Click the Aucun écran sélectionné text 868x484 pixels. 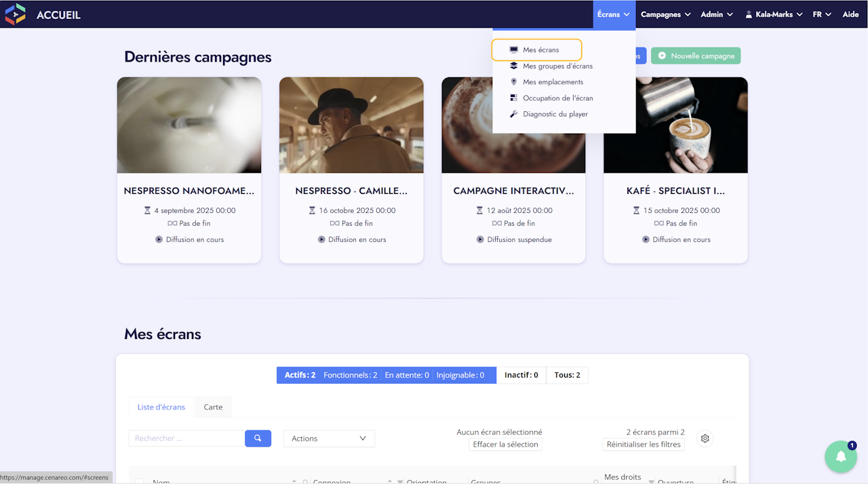[500, 432]
